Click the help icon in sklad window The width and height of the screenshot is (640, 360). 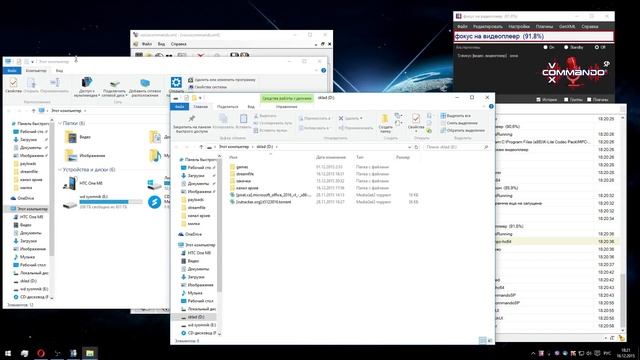click(491, 107)
